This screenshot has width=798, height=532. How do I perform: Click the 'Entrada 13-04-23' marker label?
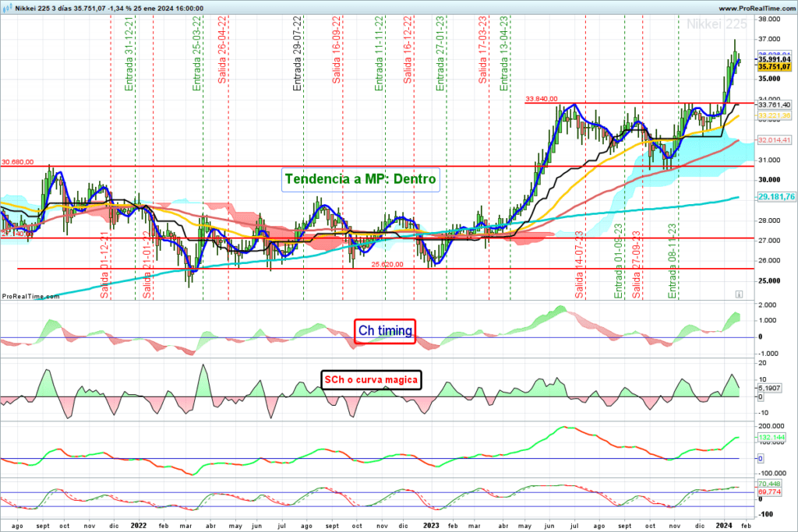[504, 54]
